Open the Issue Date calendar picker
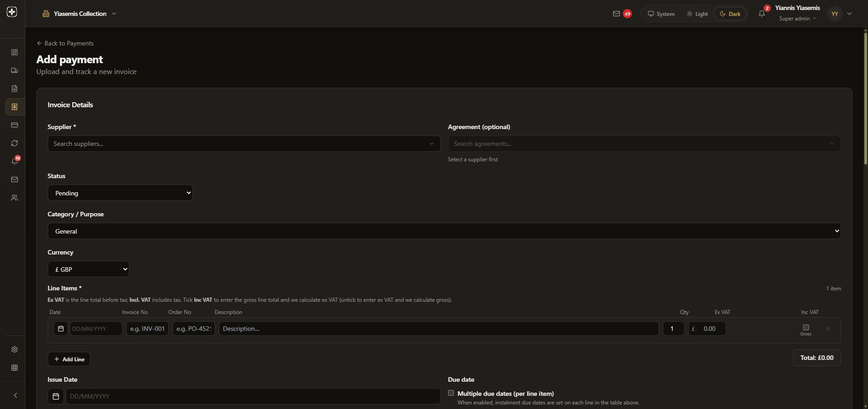The image size is (868, 409). click(56, 396)
